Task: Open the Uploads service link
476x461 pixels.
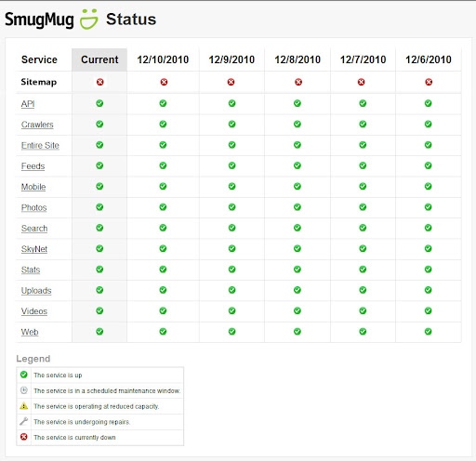Action: (x=36, y=291)
